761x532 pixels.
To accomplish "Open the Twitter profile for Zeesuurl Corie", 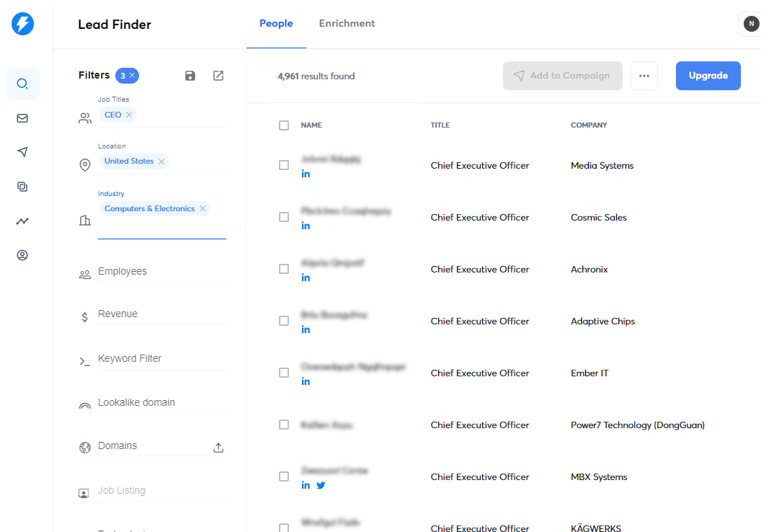I will pyautogui.click(x=321, y=484).
